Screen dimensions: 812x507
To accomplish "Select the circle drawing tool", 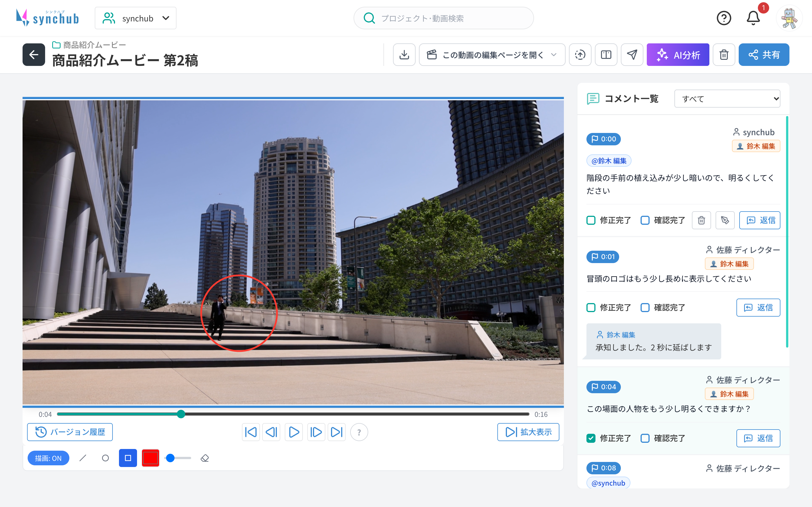I will [x=105, y=458].
